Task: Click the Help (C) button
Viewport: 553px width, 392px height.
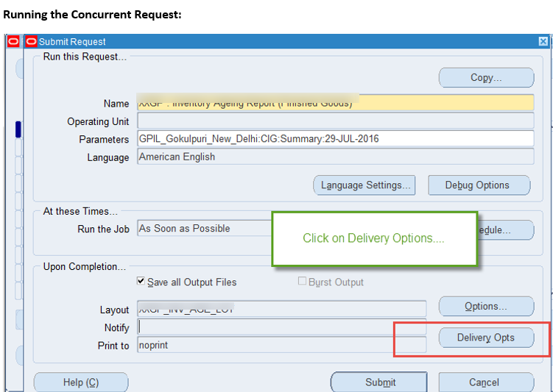Action: (81, 382)
